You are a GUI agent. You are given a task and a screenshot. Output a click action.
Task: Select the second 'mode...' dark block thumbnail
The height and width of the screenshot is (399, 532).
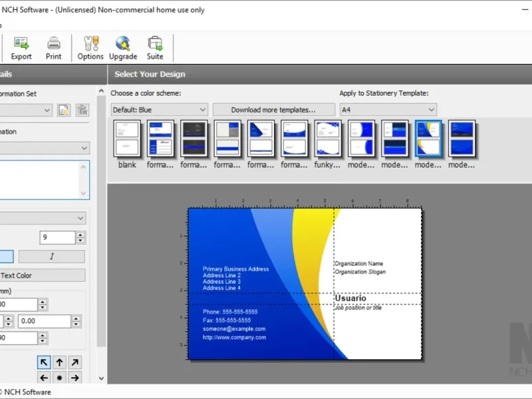pyautogui.click(x=394, y=138)
